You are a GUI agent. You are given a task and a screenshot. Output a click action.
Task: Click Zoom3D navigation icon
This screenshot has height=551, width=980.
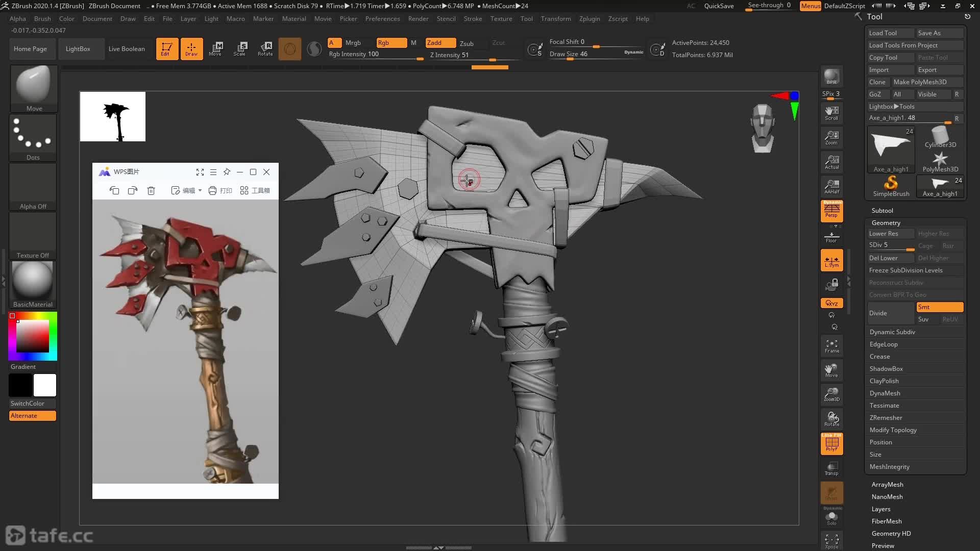pyautogui.click(x=831, y=394)
